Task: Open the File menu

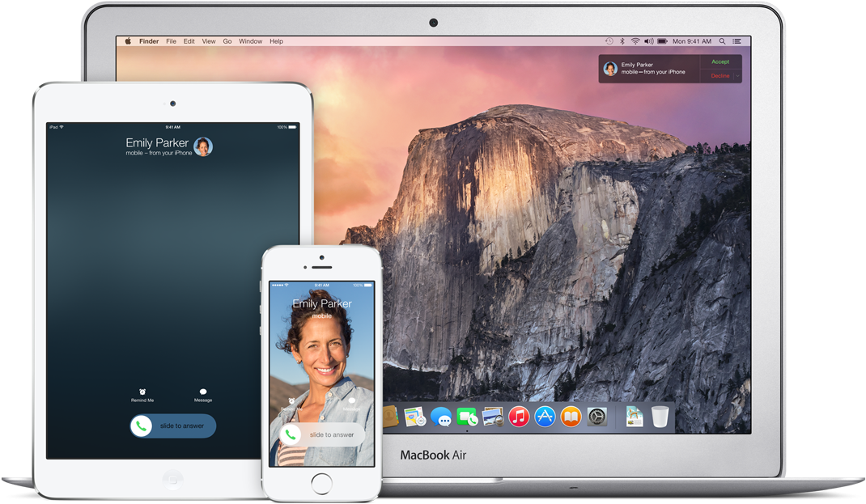Action: click(x=172, y=41)
